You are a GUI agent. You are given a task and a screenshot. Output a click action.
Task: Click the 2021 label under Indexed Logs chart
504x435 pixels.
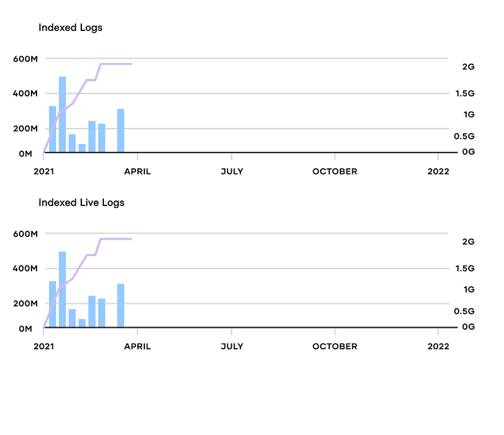43,171
